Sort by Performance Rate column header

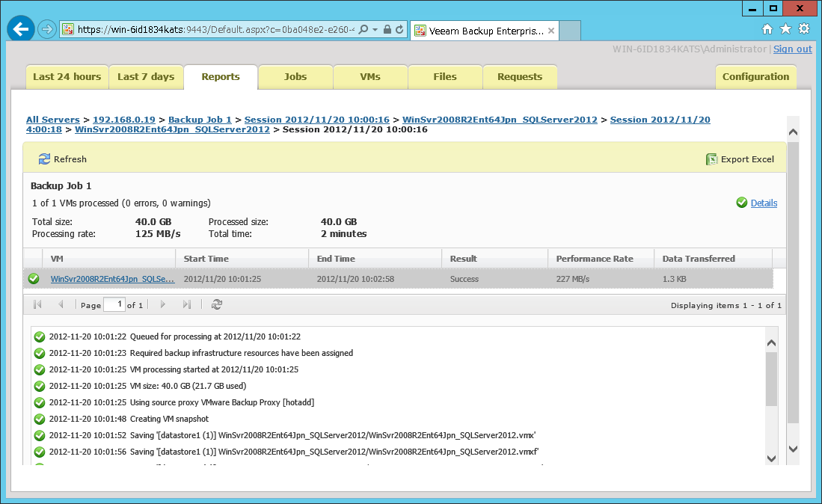tap(601, 259)
